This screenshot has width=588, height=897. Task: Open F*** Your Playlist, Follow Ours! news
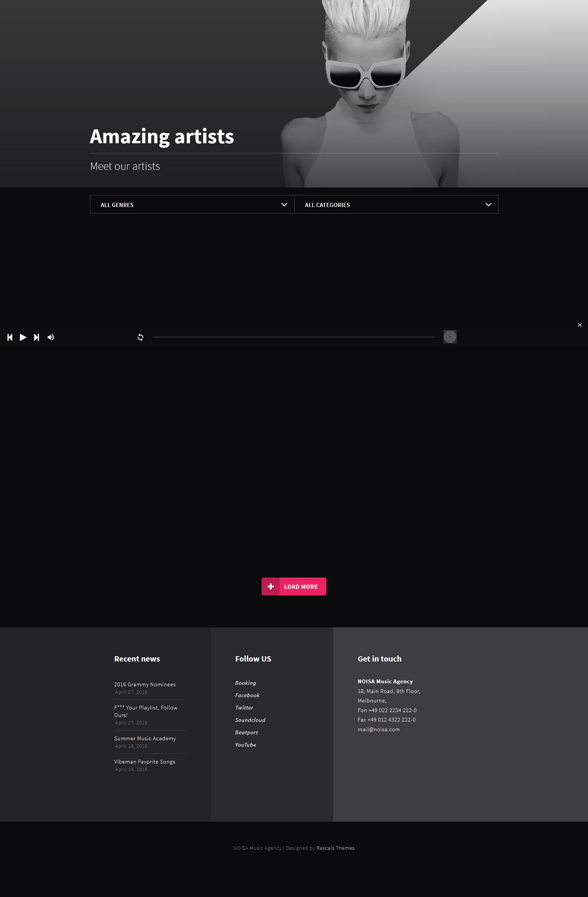click(146, 711)
